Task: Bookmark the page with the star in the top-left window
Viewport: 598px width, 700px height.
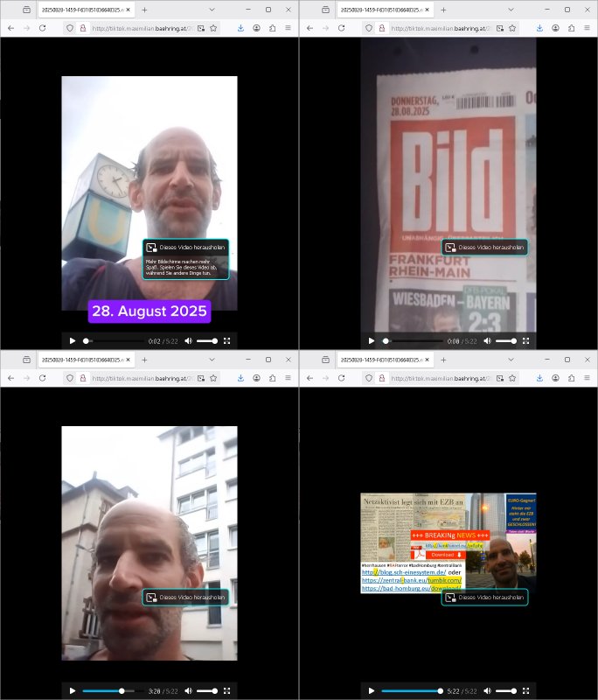Action: point(214,28)
